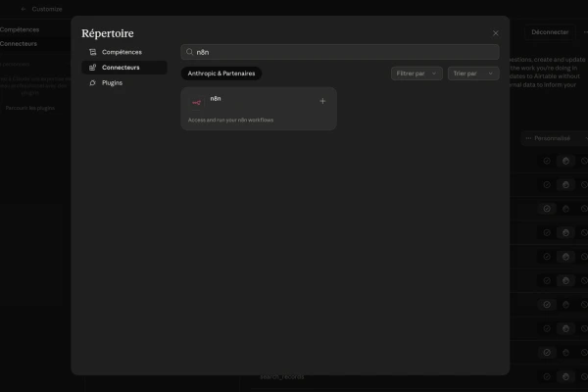Image resolution: width=588 pixels, height=392 pixels.
Task: Click the Connecteurs sidebar icon in Répertoire
Action: click(x=93, y=68)
